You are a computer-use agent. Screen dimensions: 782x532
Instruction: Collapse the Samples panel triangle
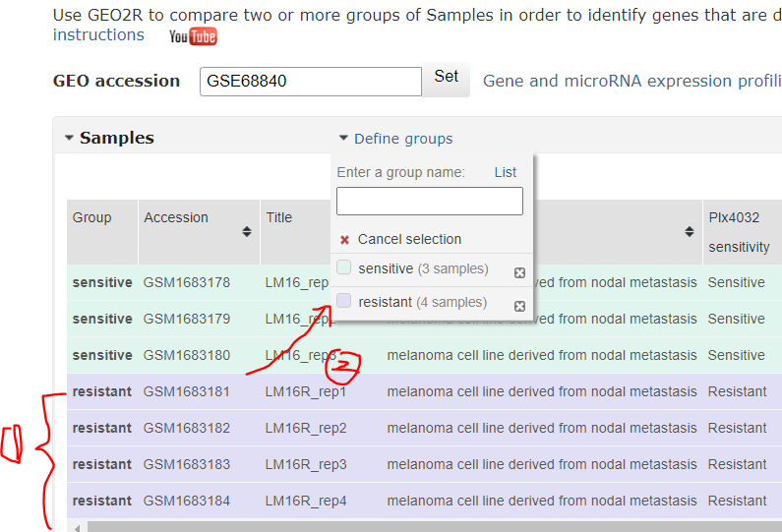[69, 139]
